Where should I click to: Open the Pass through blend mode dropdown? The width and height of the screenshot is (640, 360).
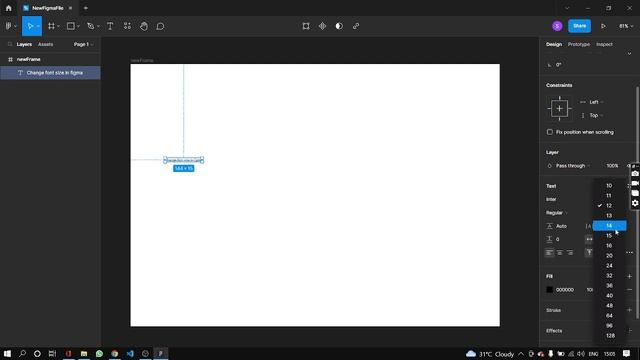(569, 166)
